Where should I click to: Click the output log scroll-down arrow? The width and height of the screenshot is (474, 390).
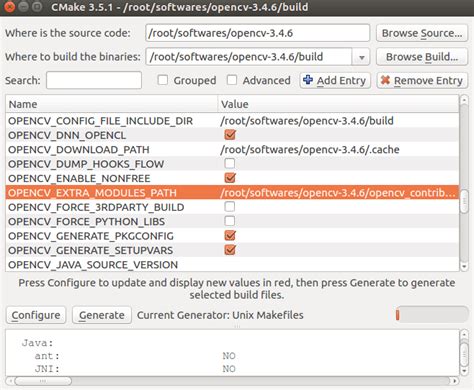pyautogui.click(x=464, y=370)
